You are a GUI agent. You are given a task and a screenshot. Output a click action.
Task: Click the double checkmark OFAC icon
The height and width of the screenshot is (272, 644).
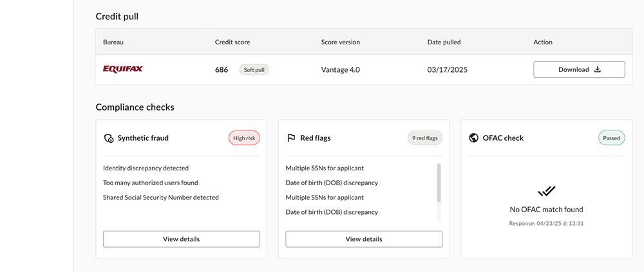click(x=546, y=191)
